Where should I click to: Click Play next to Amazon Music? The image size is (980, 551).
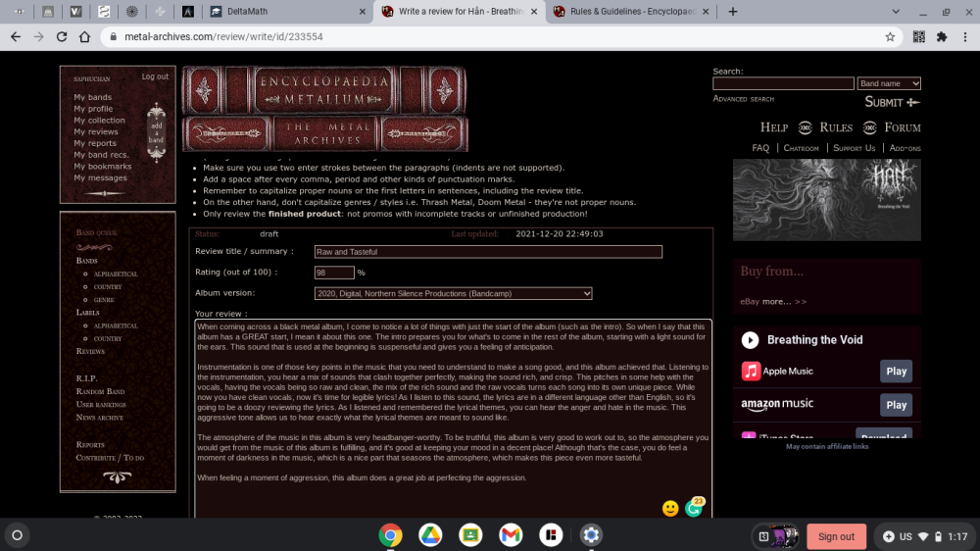coord(896,405)
